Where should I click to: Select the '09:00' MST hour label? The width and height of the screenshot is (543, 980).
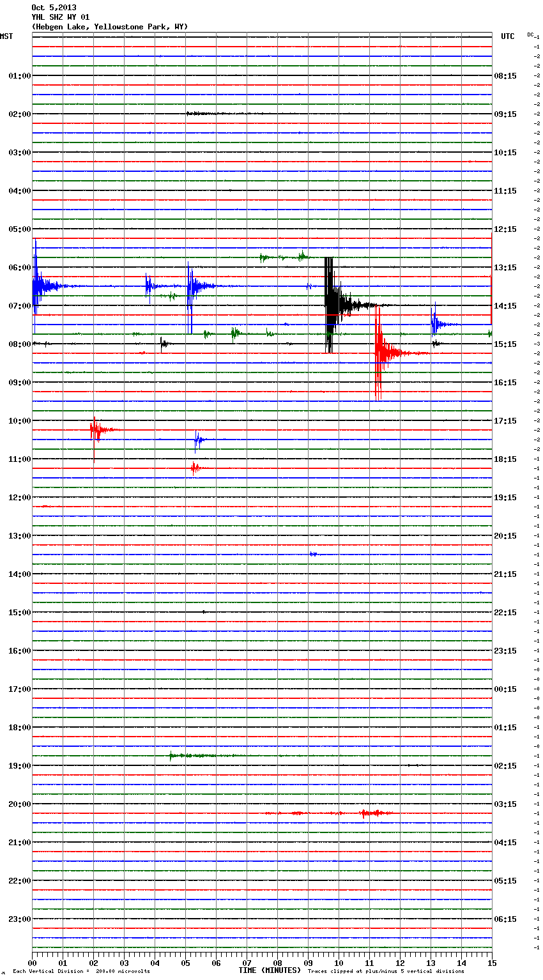20,383
